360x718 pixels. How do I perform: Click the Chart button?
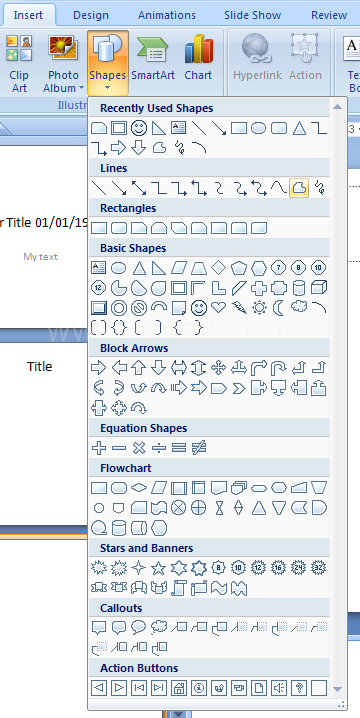[198, 63]
